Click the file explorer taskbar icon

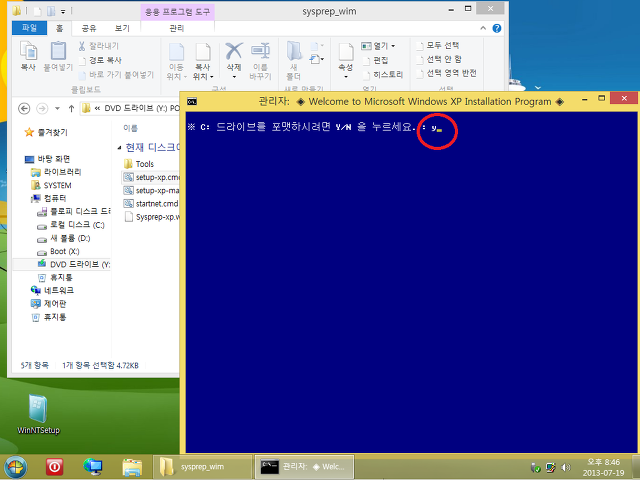pyautogui.click(x=132, y=467)
